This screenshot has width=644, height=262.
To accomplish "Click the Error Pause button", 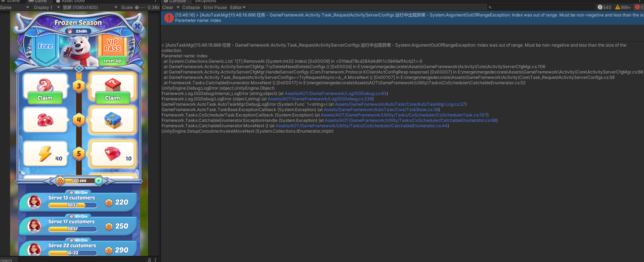I will tap(215, 8).
